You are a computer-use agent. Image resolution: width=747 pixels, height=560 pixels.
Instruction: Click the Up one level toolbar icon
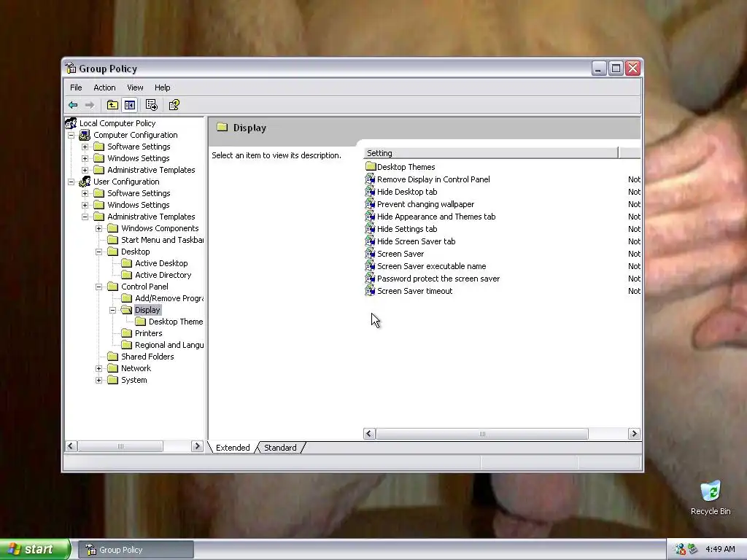point(112,105)
